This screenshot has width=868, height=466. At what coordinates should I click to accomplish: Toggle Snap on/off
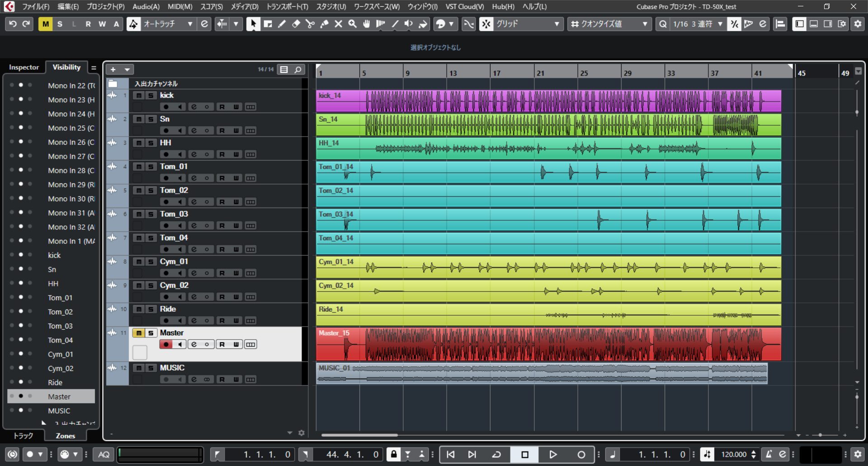click(486, 24)
